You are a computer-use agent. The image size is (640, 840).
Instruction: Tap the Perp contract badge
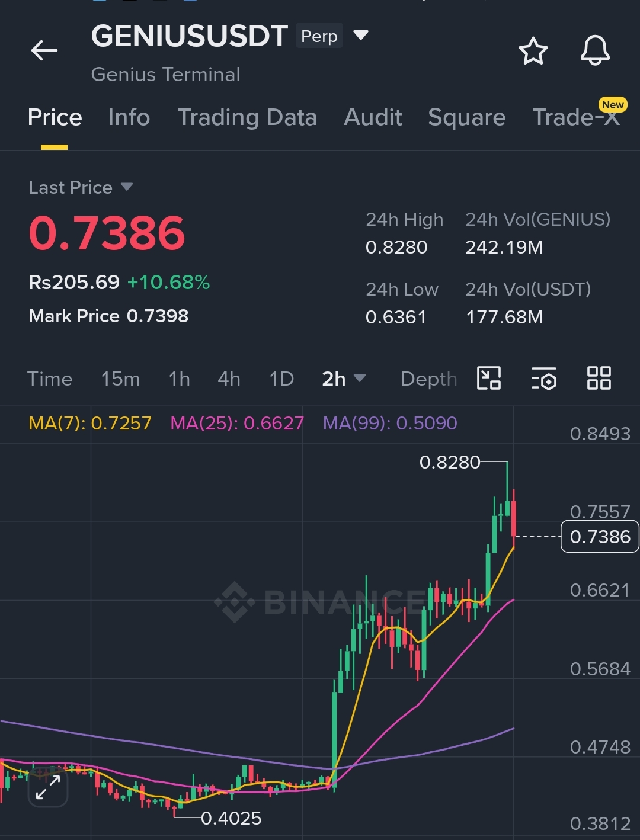(319, 36)
